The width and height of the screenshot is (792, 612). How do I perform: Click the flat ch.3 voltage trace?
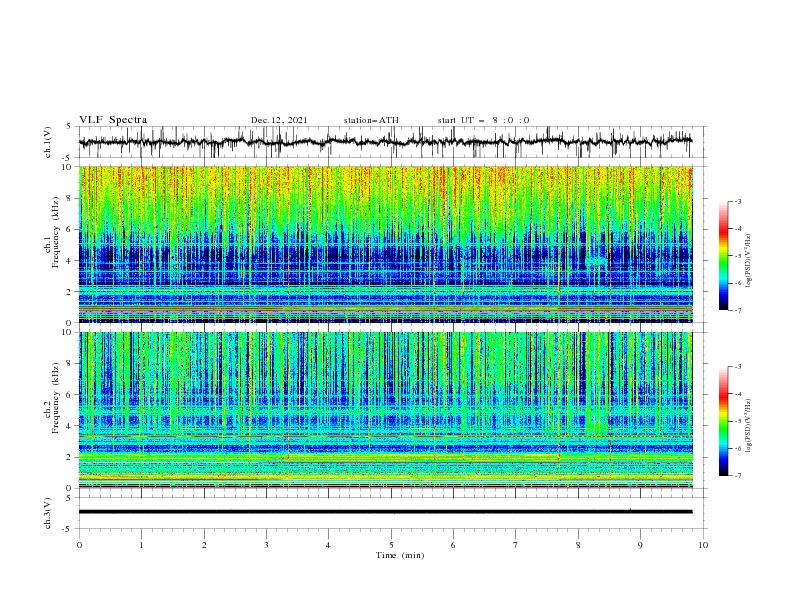point(385,512)
